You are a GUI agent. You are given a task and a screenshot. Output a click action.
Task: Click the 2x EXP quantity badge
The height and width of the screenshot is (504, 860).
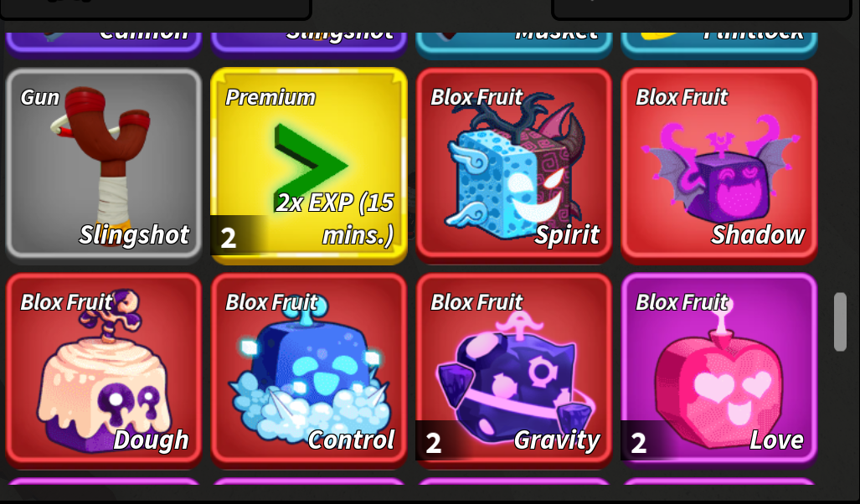228,238
